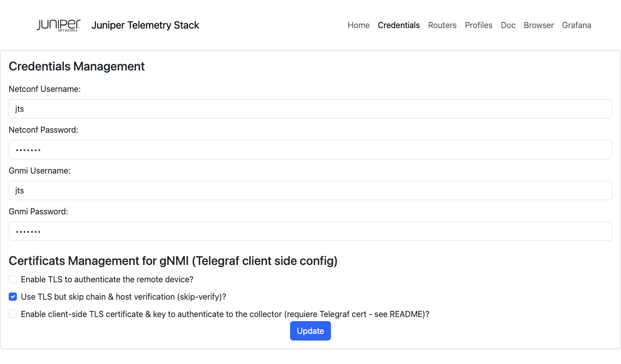Click the Enable TLS remote device label

(x=107, y=279)
